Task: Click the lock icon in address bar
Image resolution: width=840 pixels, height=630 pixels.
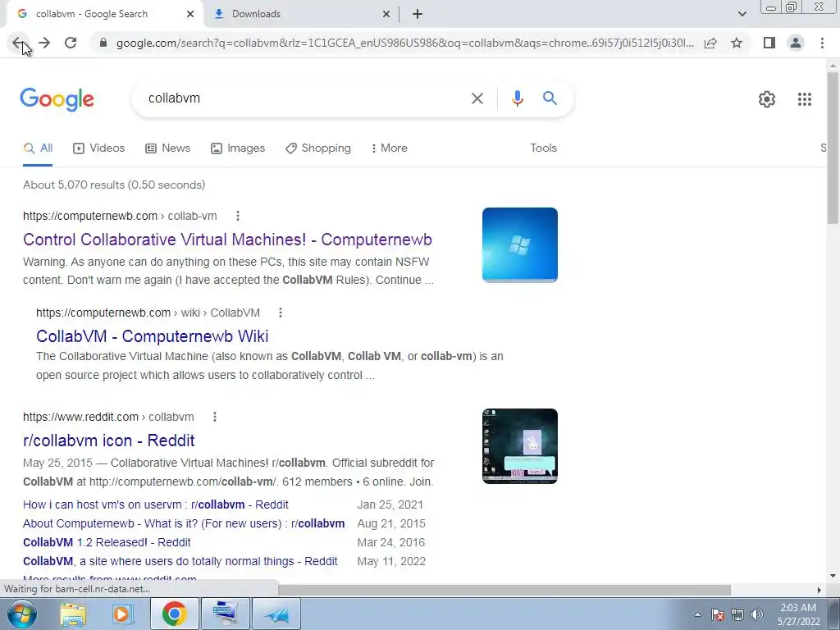Action: point(103,43)
